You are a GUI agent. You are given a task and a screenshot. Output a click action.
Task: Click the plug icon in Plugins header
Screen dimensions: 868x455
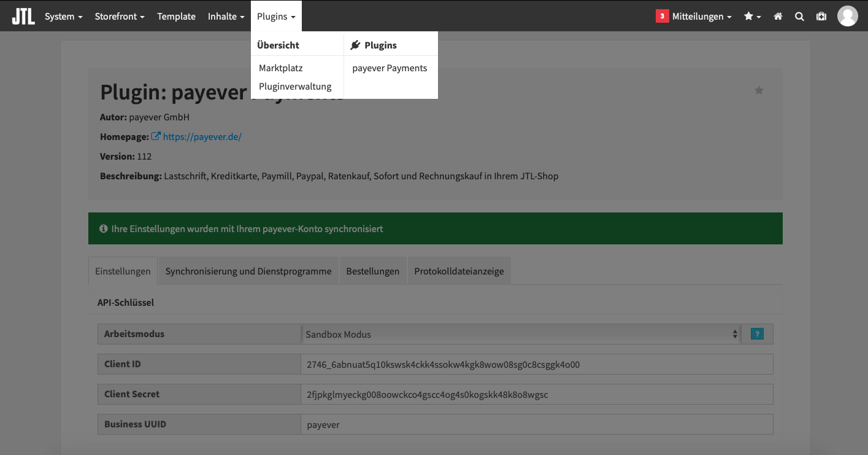[x=355, y=45]
